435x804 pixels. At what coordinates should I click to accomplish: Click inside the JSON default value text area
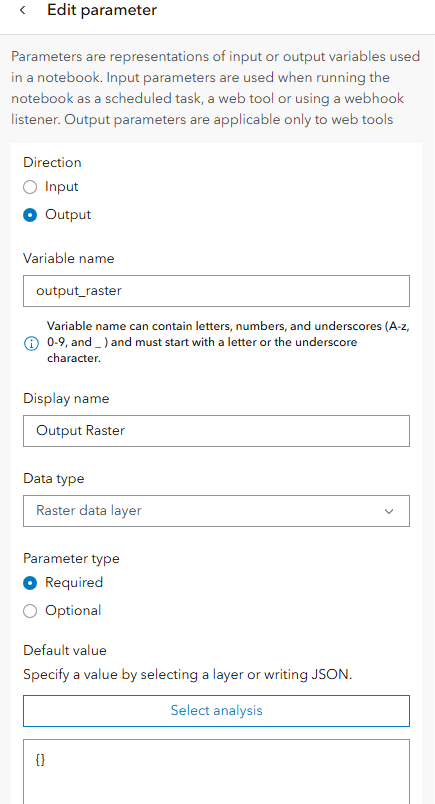coord(216,771)
